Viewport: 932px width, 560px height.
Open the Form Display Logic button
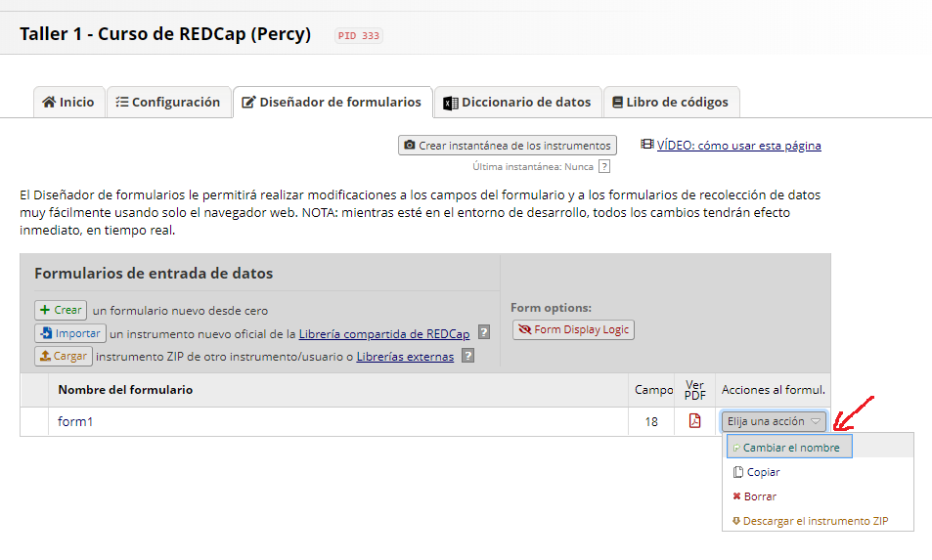pos(574,329)
